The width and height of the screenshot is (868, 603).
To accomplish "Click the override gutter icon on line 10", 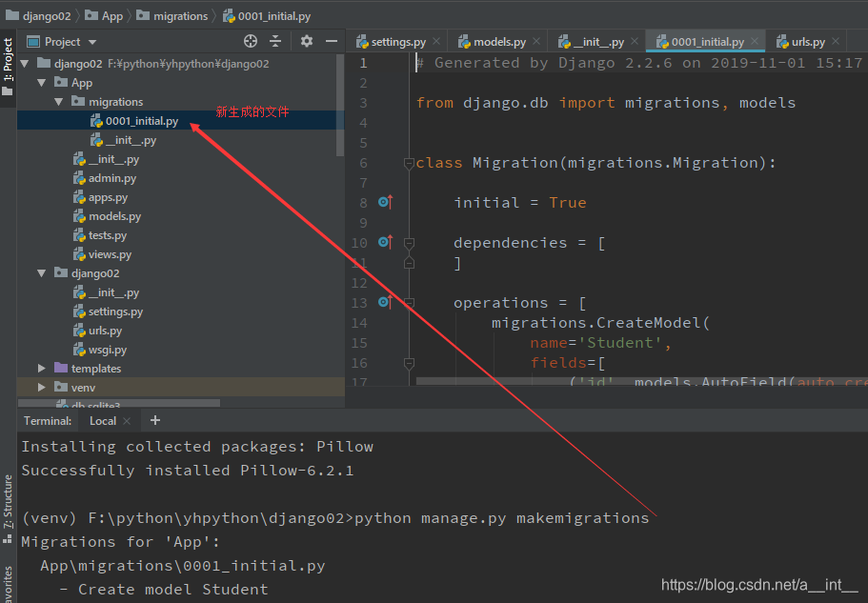I will [x=385, y=242].
